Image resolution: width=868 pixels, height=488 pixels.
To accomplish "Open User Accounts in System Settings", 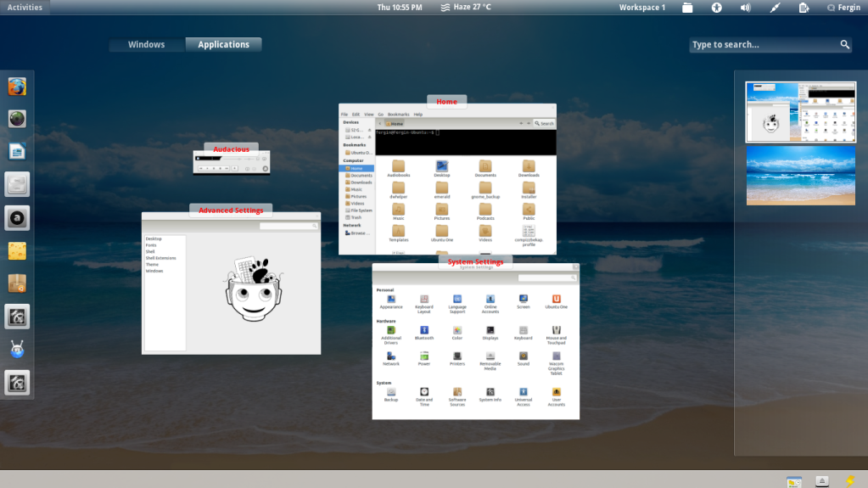I will [x=557, y=397].
